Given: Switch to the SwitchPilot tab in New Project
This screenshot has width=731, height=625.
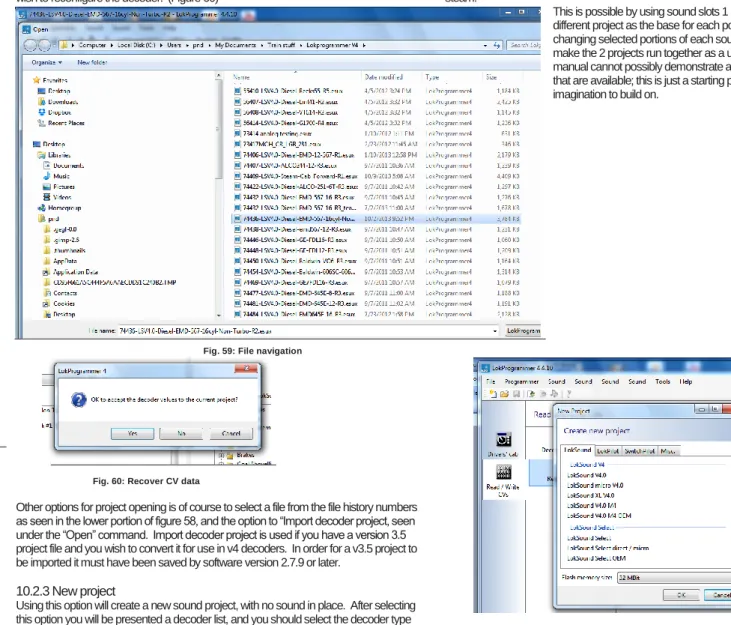Looking at the screenshot, I should (x=639, y=451).
